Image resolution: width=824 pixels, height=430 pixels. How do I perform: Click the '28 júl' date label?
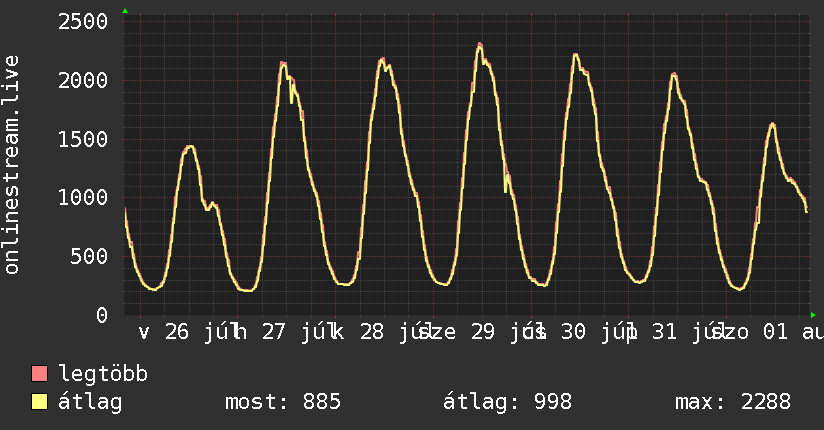pyautogui.click(x=396, y=332)
